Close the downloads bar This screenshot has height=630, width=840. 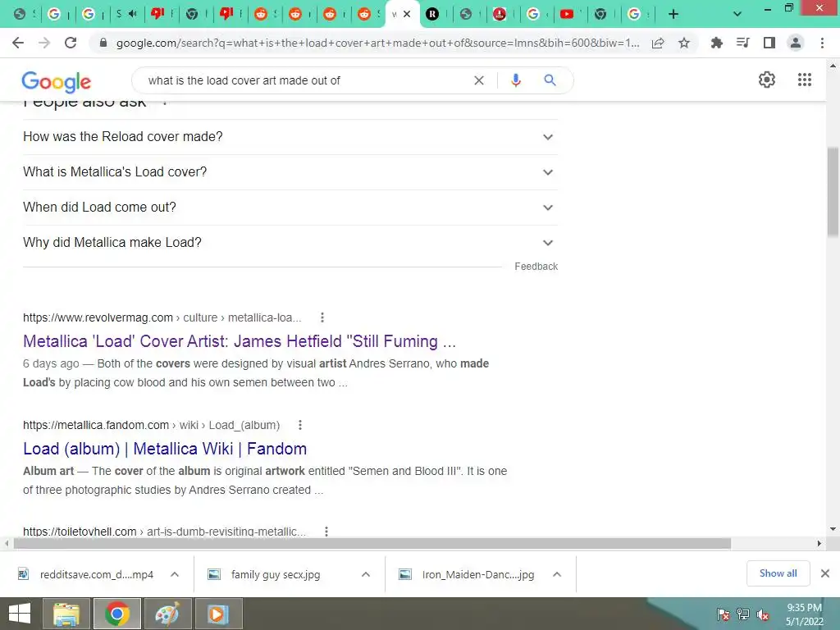pyautogui.click(x=825, y=573)
